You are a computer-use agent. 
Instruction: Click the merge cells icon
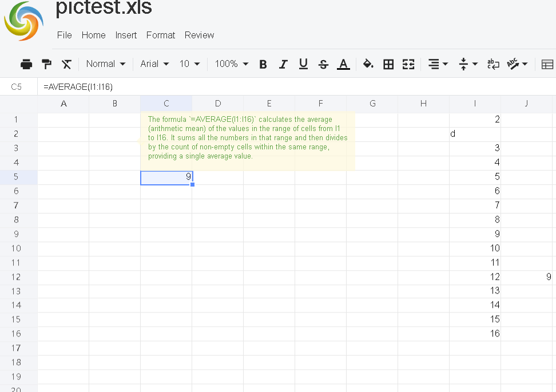coord(408,64)
